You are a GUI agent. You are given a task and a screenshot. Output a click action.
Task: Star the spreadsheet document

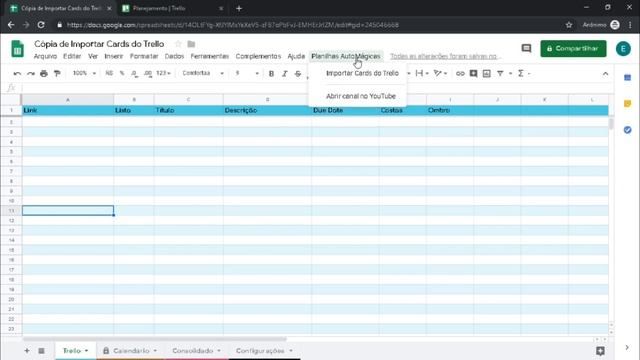pyautogui.click(x=178, y=44)
